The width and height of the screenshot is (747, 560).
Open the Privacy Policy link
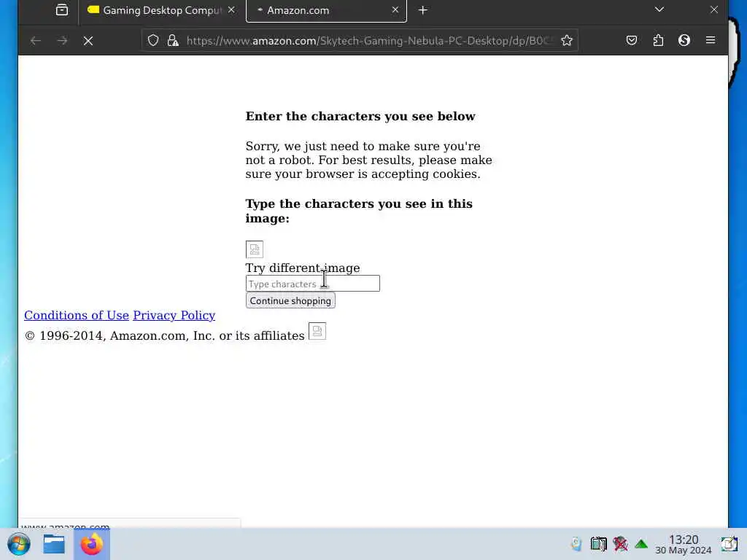click(x=174, y=315)
